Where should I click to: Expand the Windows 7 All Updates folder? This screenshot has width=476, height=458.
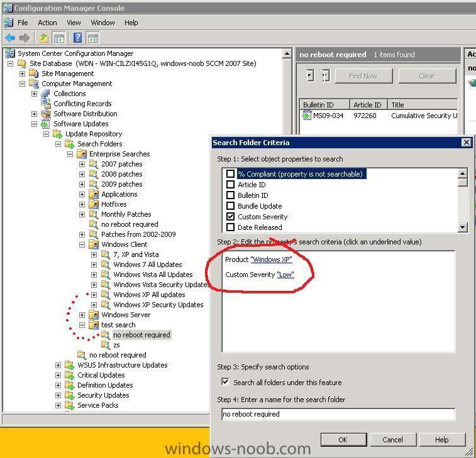pyautogui.click(x=94, y=264)
